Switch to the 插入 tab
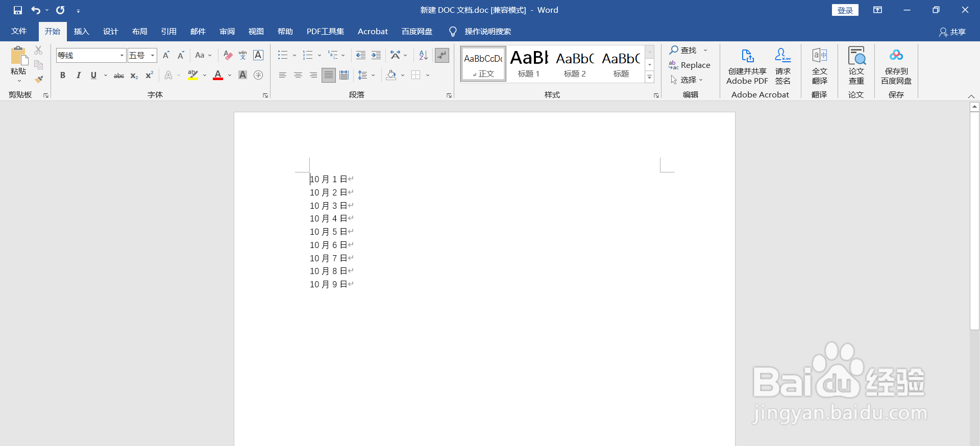The height and width of the screenshot is (446, 980). [x=82, y=32]
